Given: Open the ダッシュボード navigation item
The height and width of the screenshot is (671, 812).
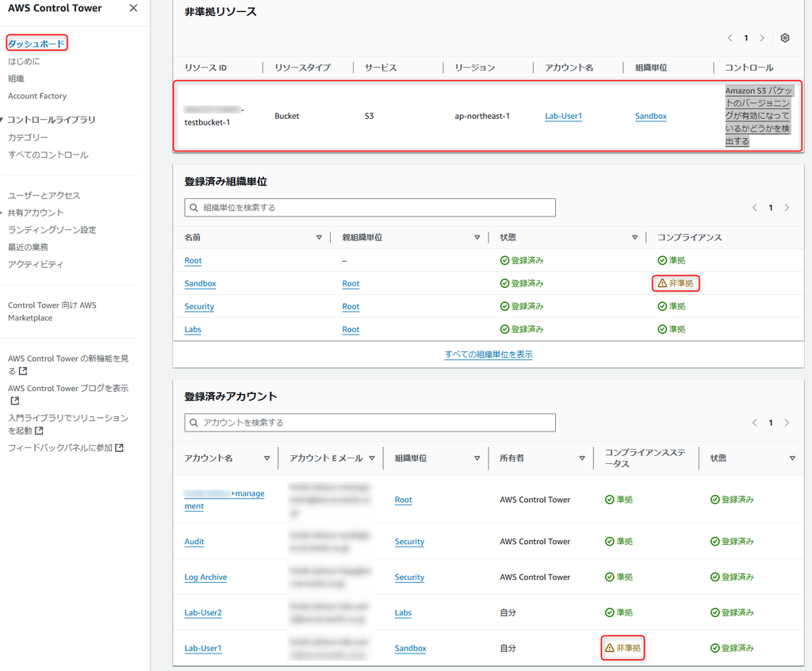Looking at the screenshot, I should pos(36,44).
